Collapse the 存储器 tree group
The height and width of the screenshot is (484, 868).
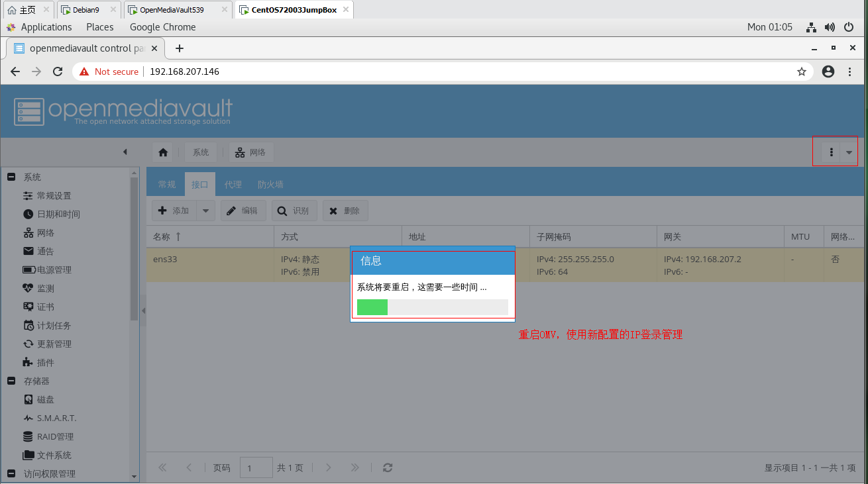(x=11, y=381)
